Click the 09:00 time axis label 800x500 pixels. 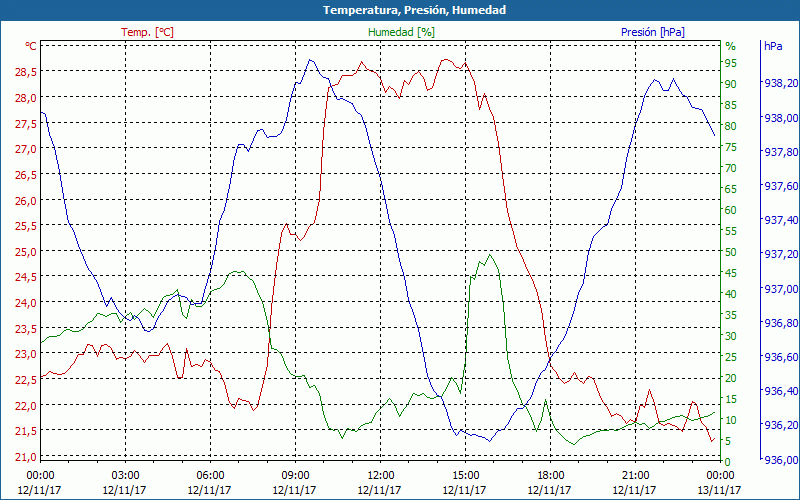(x=295, y=475)
